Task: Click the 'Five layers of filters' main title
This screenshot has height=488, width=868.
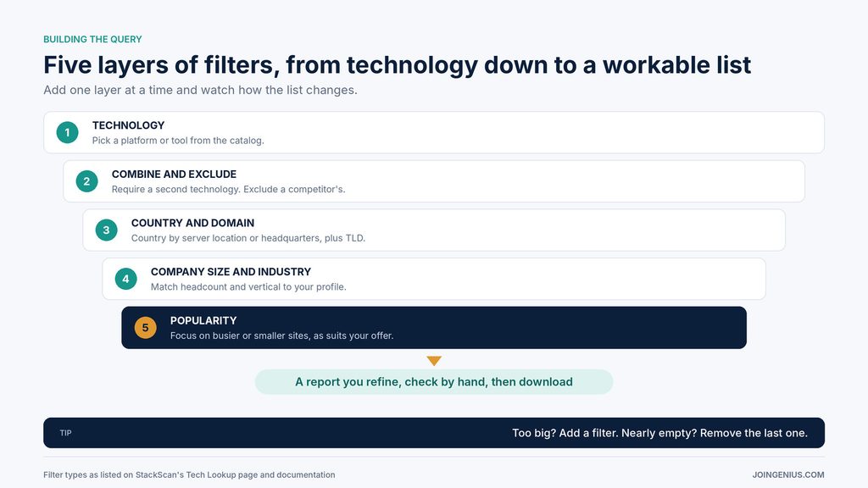Action: 397,64
